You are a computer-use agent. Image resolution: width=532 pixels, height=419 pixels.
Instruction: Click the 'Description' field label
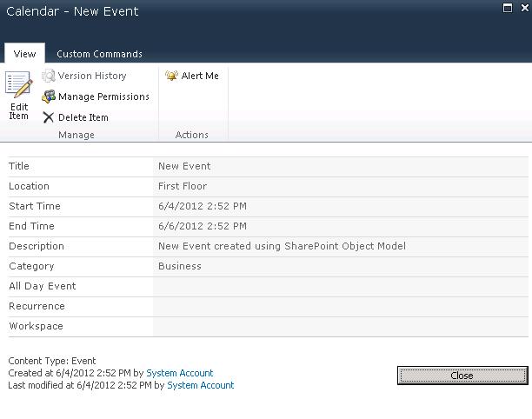point(37,246)
